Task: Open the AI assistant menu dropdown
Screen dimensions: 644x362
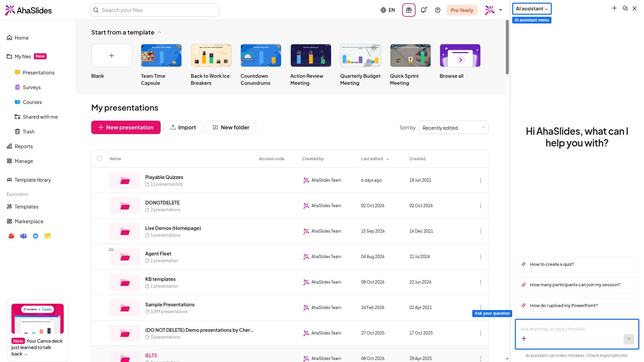Action: point(532,9)
